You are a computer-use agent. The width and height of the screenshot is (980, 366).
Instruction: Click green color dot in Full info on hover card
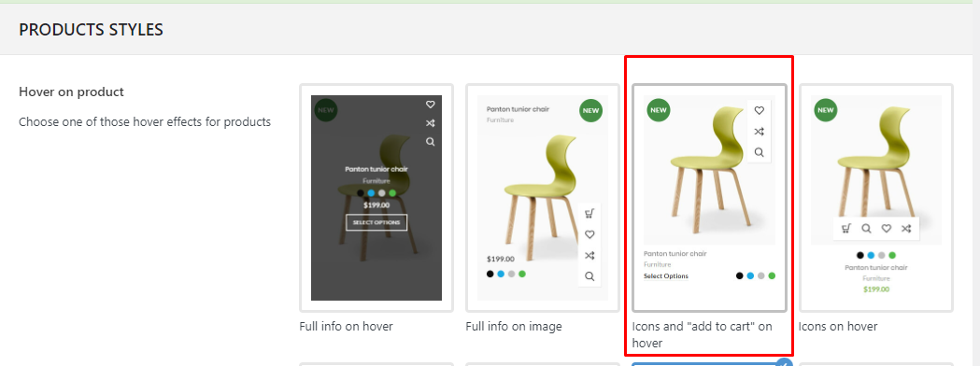pos(392,193)
